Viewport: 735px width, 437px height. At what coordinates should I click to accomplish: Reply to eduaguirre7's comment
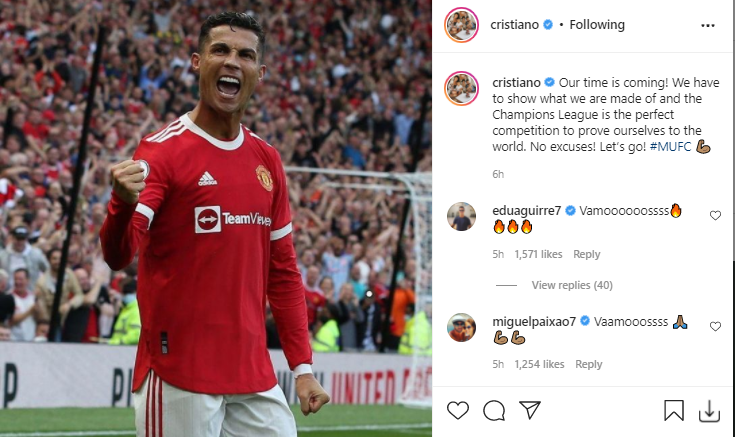(586, 254)
